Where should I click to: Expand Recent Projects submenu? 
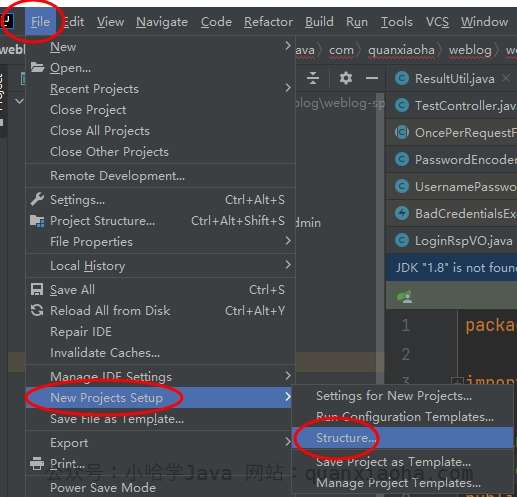click(160, 89)
